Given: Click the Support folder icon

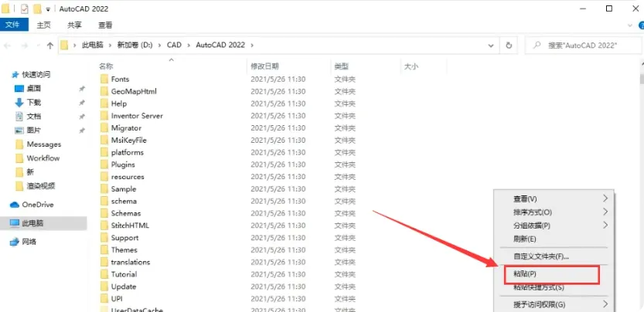Looking at the screenshot, I should tap(104, 238).
